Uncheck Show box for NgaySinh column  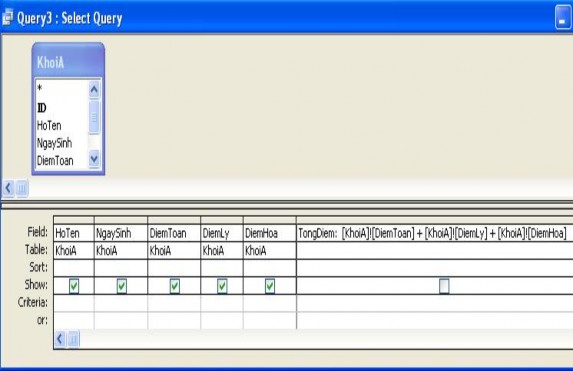[x=122, y=286]
